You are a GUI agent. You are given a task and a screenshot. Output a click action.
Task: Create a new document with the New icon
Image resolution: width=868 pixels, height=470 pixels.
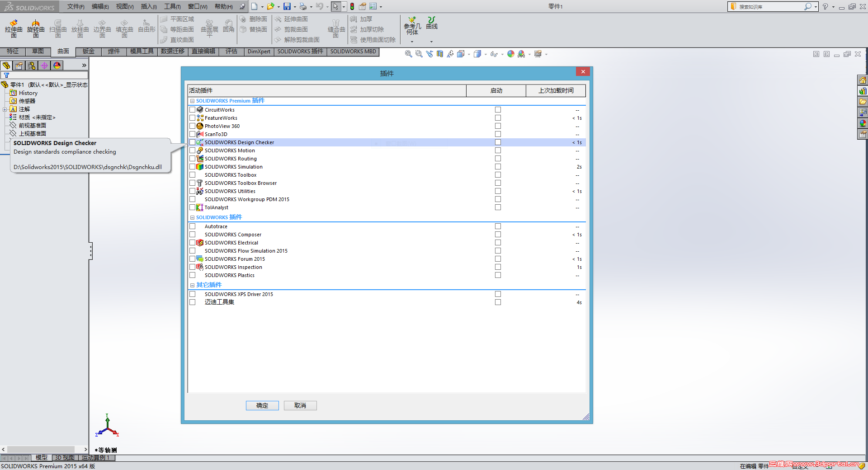[x=255, y=6]
